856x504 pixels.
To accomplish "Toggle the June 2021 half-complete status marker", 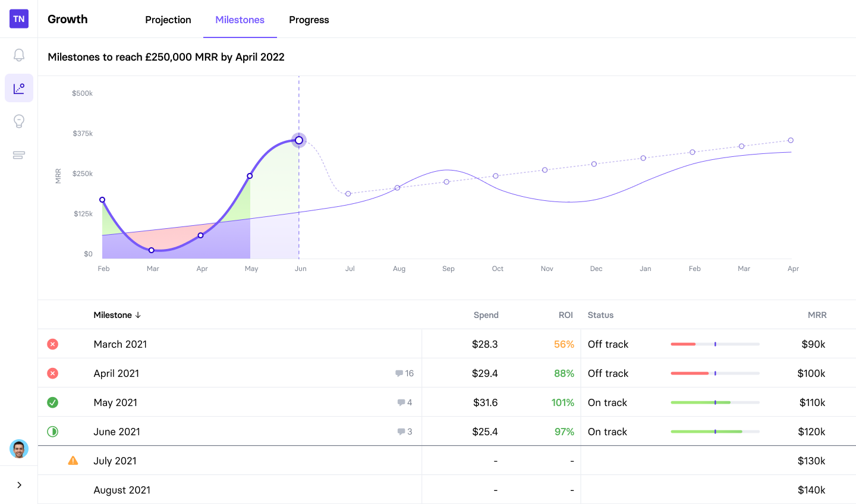I will point(53,431).
